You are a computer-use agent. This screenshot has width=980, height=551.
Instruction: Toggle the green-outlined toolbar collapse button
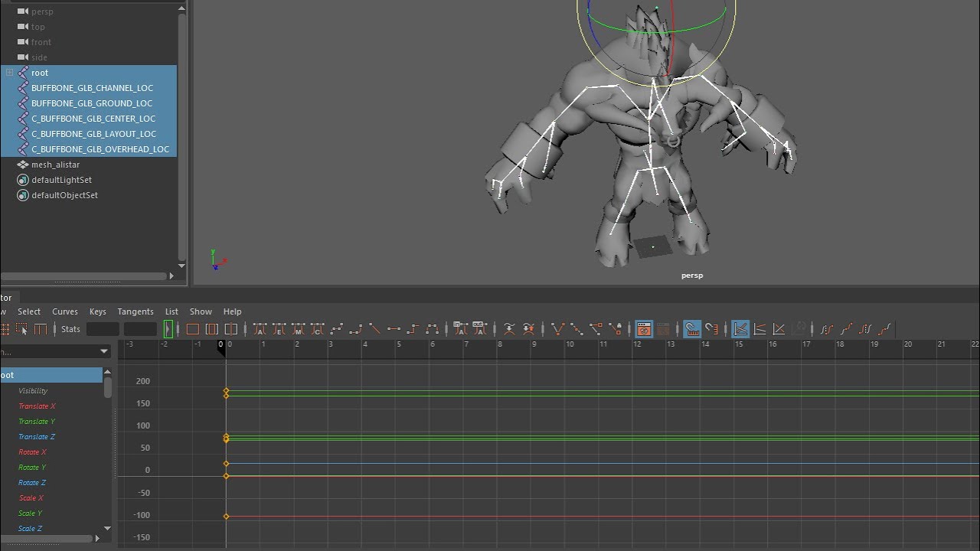(x=168, y=329)
